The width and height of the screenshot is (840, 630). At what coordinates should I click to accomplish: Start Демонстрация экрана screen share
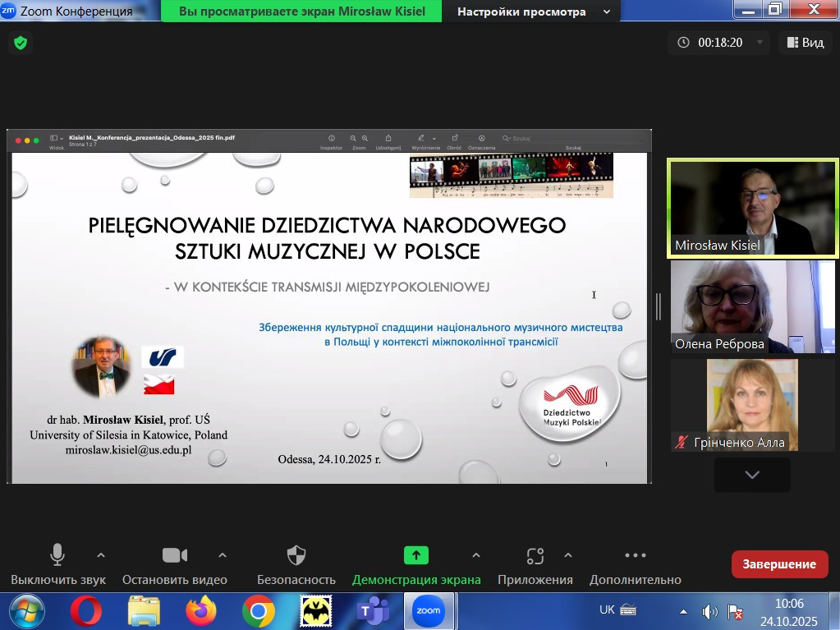click(x=416, y=556)
